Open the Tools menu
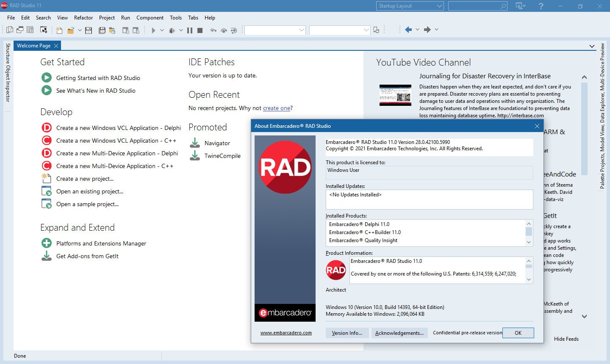The height and width of the screenshot is (364, 610). pyautogui.click(x=176, y=18)
